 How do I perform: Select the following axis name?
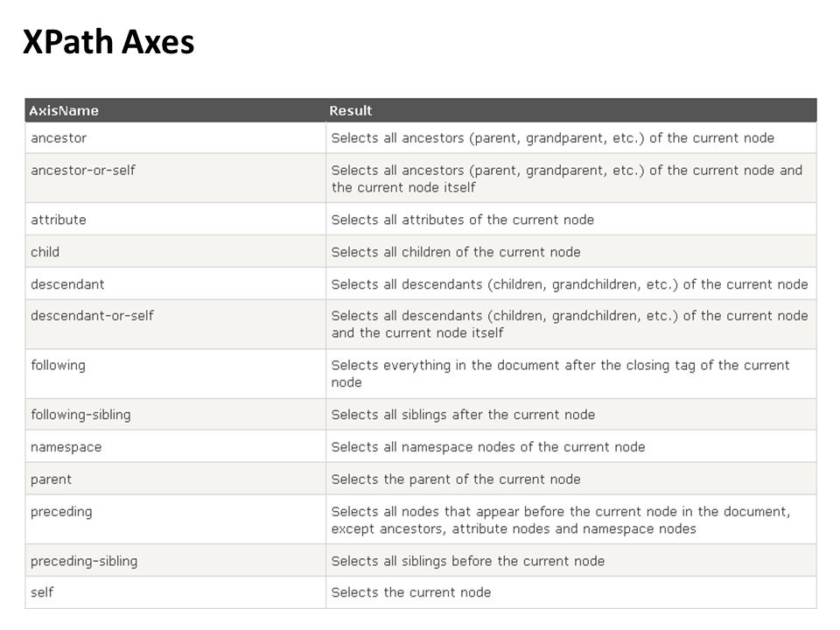(x=58, y=366)
